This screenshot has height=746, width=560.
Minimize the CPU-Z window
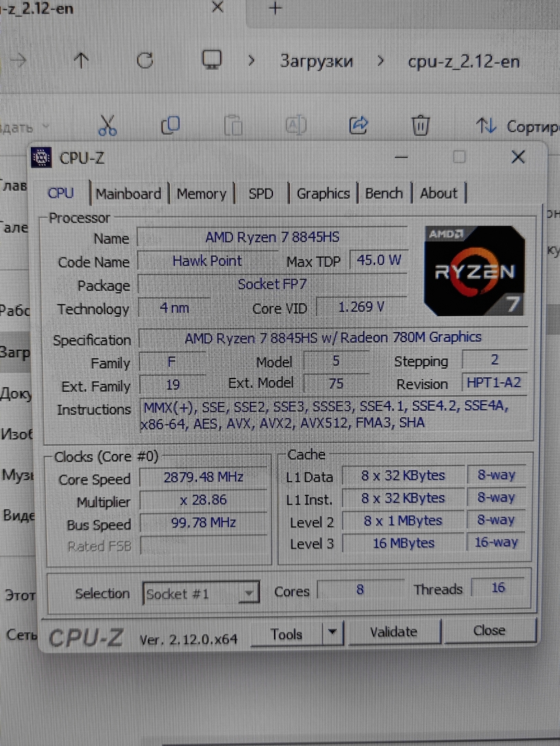402,157
